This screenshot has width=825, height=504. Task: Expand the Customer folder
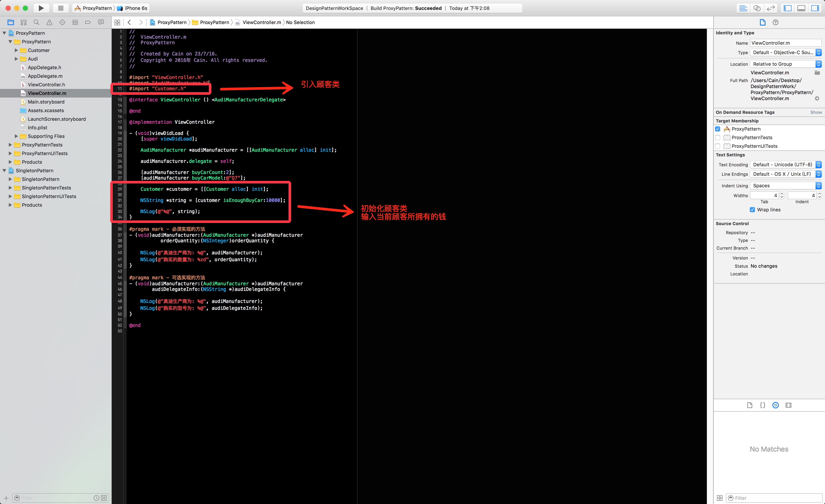16,50
